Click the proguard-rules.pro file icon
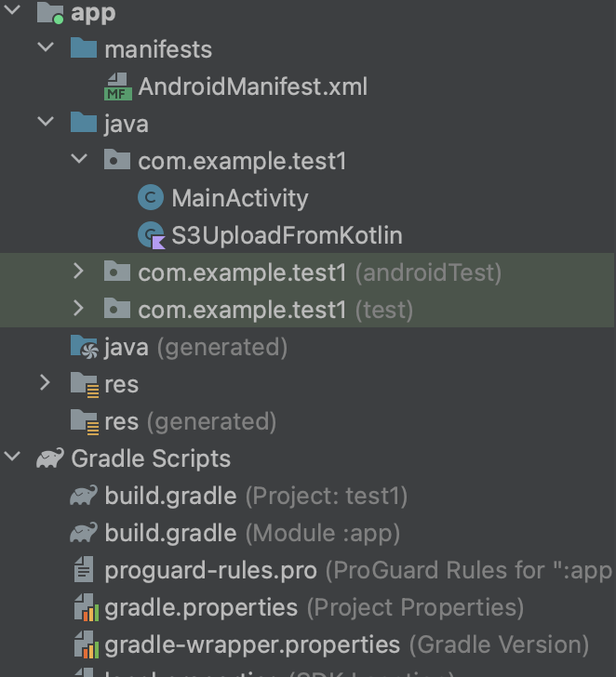 pos(84,570)
